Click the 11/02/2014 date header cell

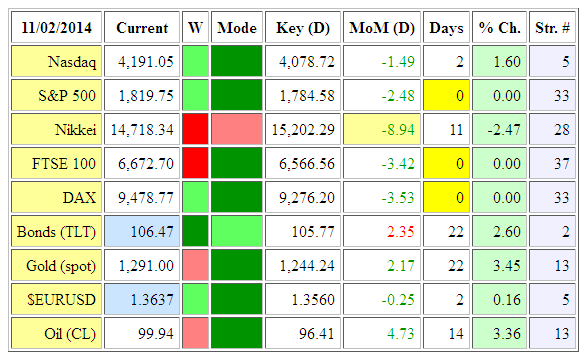tap(57, 27)
